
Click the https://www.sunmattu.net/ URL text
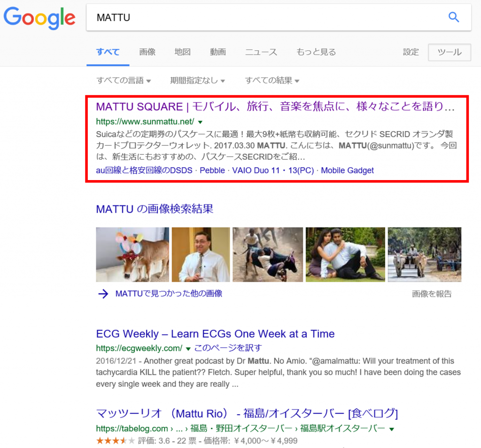tap(145, 122)
